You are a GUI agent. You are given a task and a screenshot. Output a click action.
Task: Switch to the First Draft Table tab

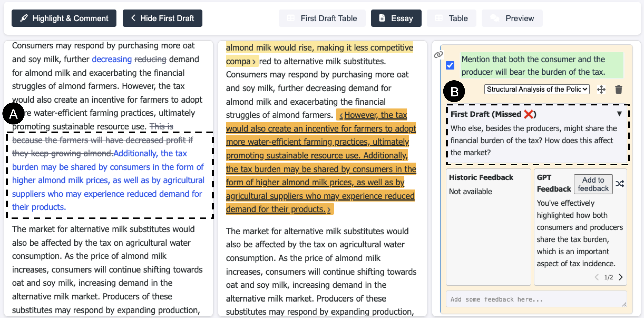click(322, 18)
